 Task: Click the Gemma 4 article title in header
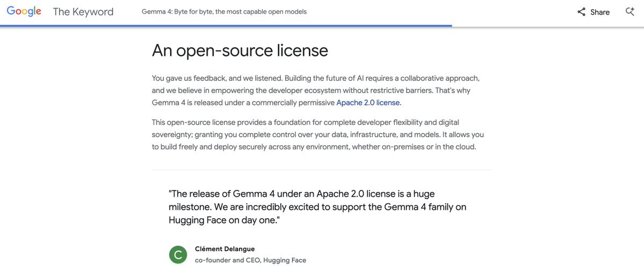coord(224,12)
